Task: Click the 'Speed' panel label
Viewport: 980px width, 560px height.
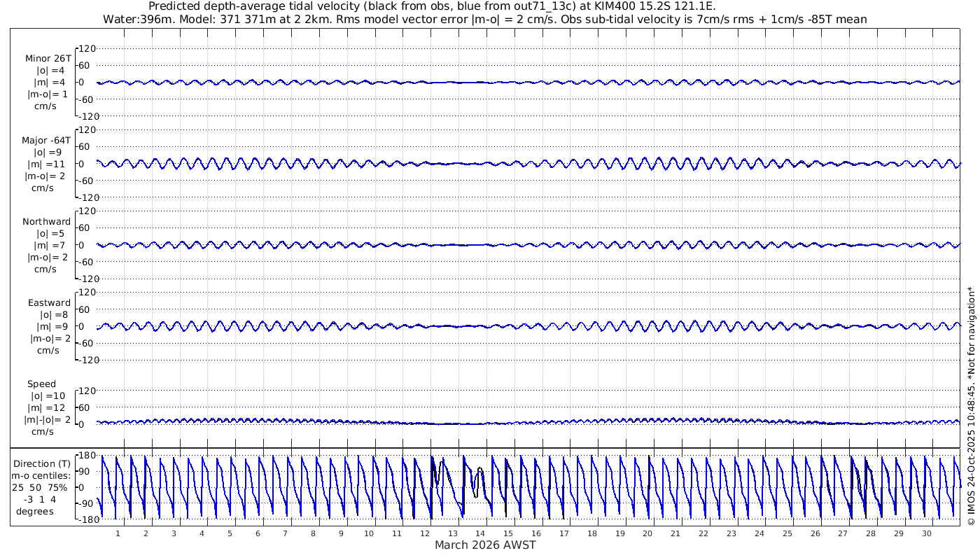Action: 41,384
